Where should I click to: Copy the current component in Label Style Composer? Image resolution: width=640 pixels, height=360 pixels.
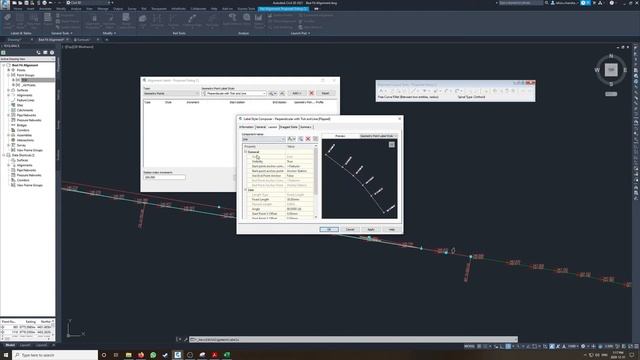tap(301, 139)
